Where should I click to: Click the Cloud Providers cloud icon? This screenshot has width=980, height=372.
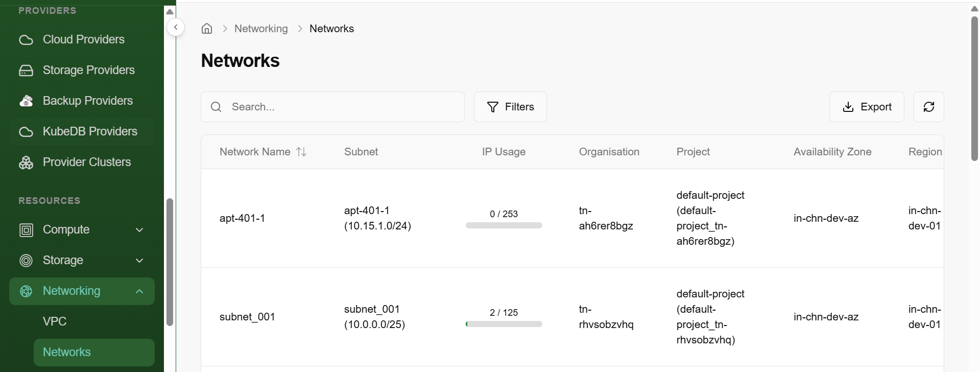(x=26, y=40)
